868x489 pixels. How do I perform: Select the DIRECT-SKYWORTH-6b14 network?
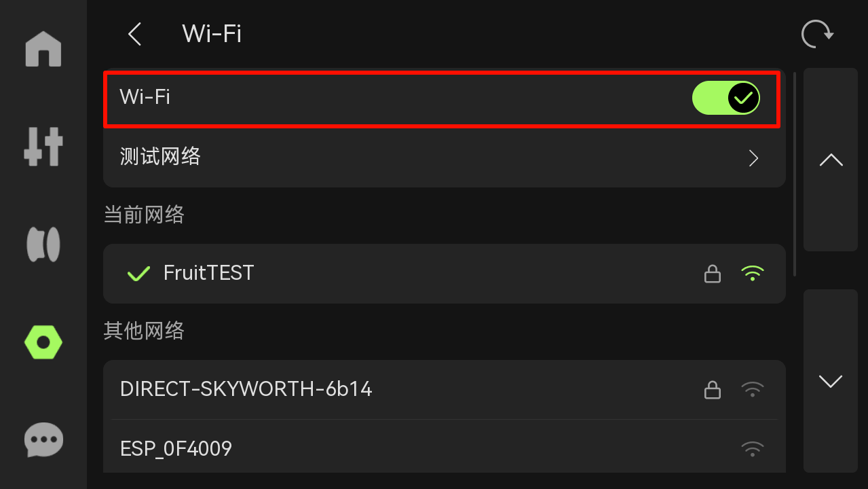445,390
